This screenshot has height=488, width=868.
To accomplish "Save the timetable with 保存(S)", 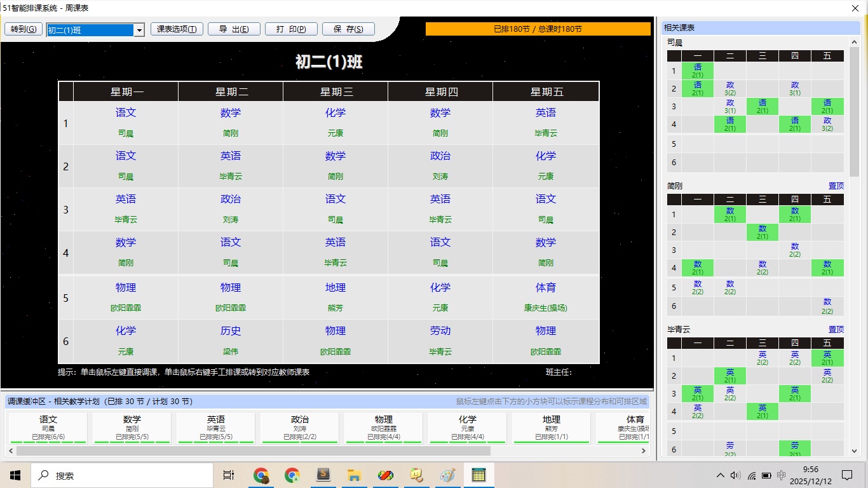I will (x=348, y=29).
